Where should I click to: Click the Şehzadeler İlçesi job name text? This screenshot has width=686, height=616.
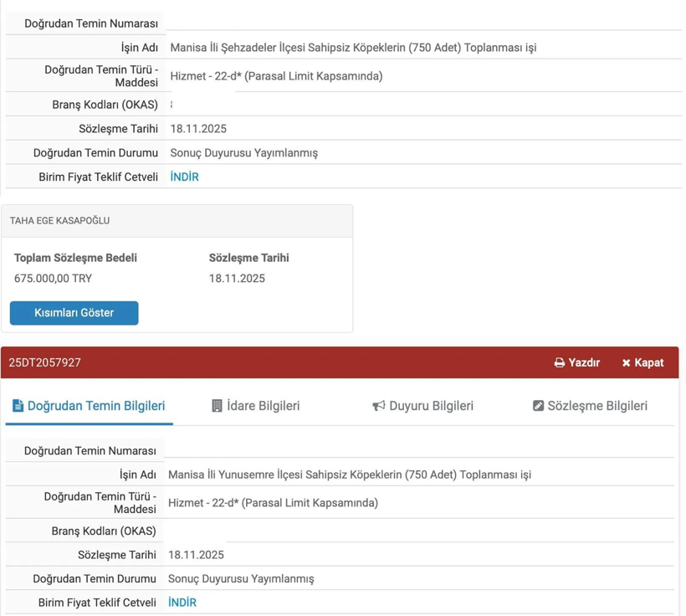(352, 48)
